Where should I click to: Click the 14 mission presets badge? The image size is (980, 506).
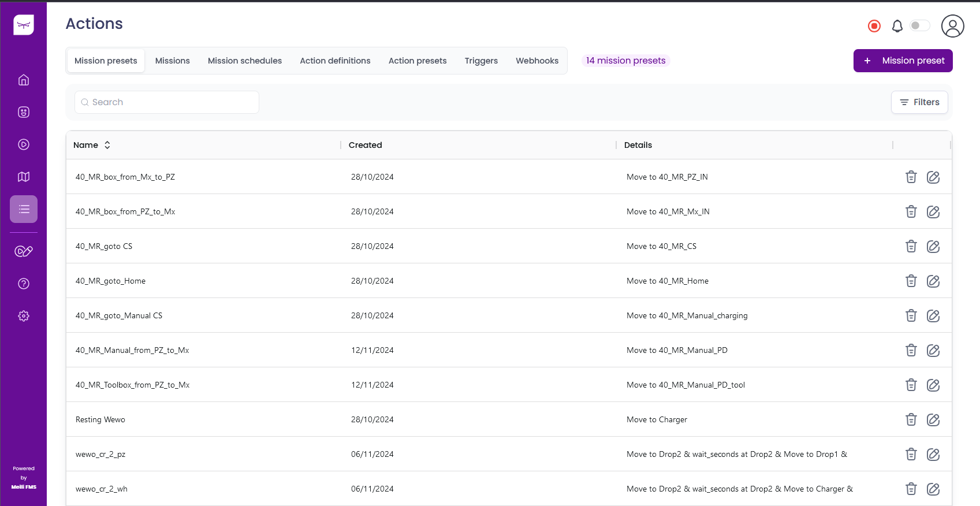coord(625,61)
